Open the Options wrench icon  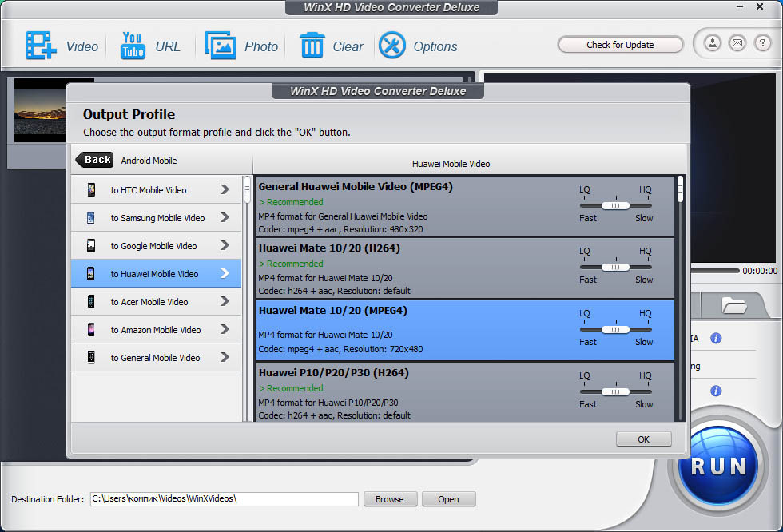(392, 46)
